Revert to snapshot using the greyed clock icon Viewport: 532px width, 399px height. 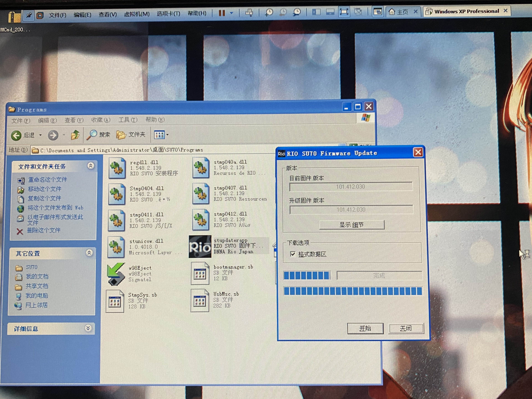tap(283, 12)
